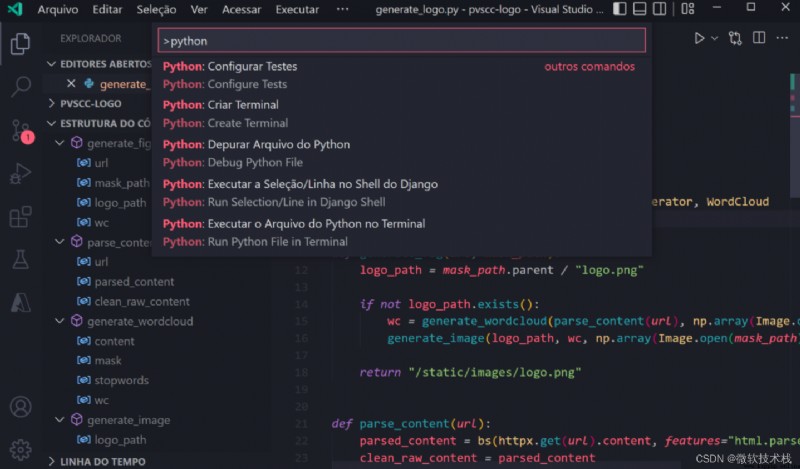Open the Seleção menu
The height and width of the screenshot is (469, 800).
[156, 9]
